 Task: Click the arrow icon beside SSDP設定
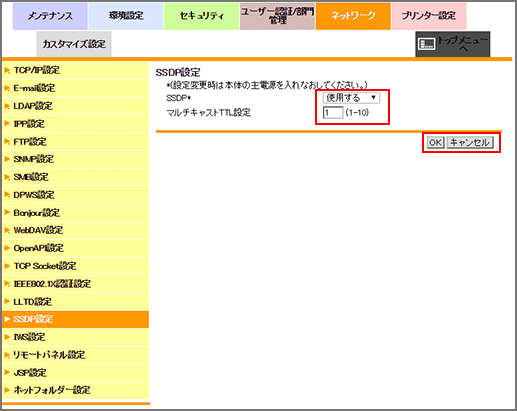coord(7,319)
